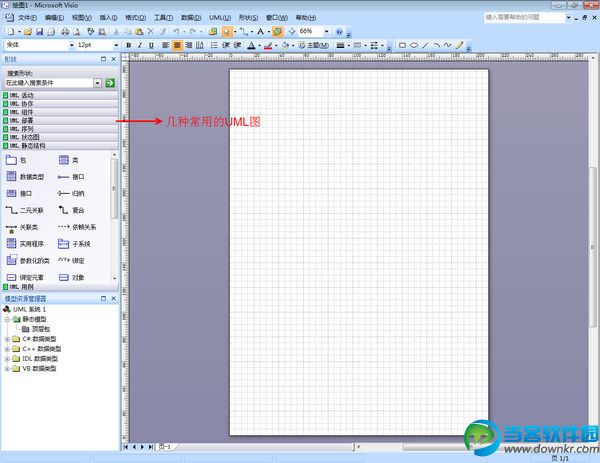Select the Connector tool
This screenshot has height=463, width=600.
tap(243, 32)
